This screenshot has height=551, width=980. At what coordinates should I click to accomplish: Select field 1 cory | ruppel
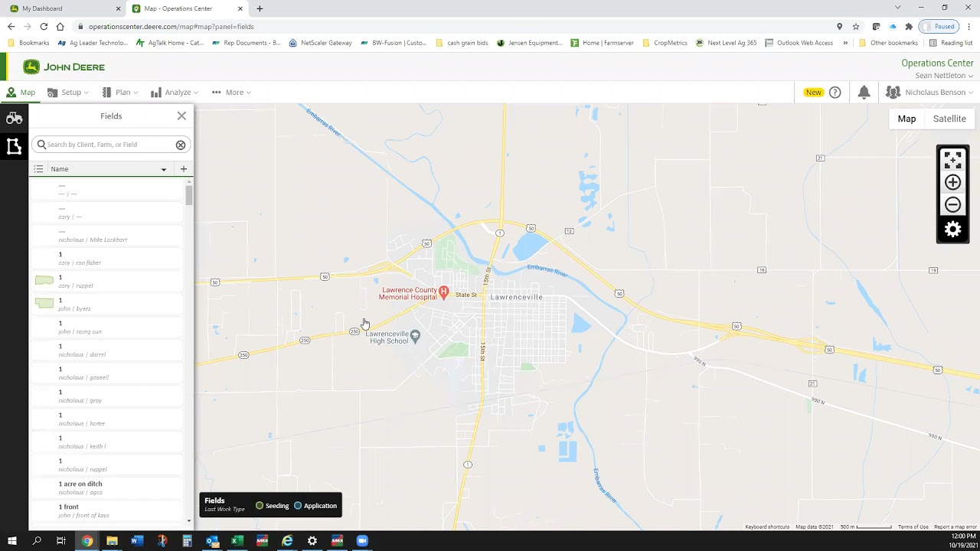click(x=106, y=282)
